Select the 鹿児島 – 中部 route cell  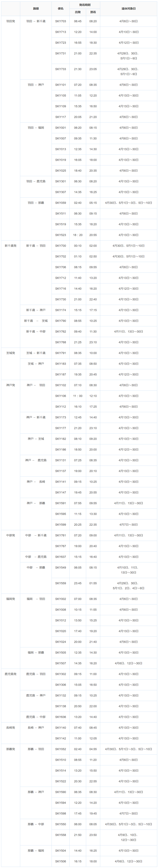point(36,717)
